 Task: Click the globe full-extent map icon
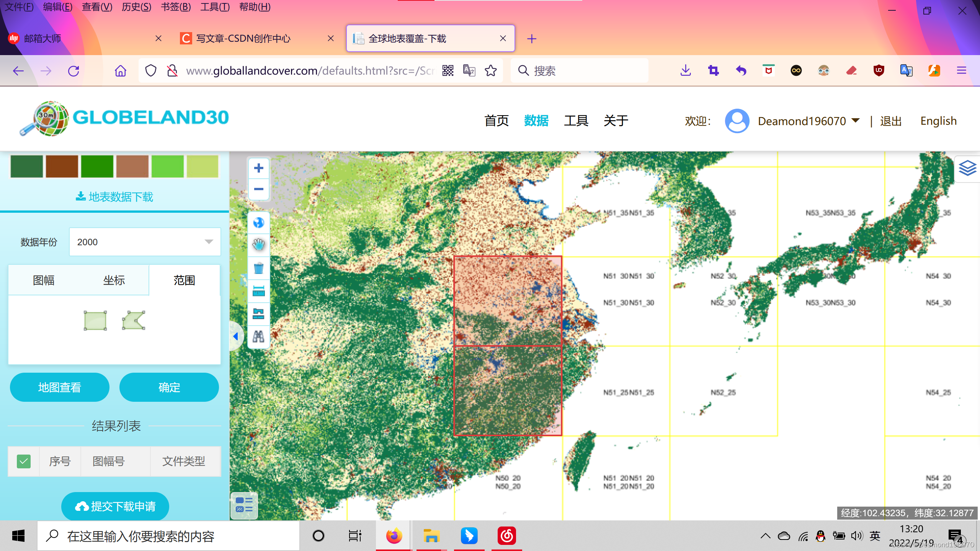click(259, 223)
